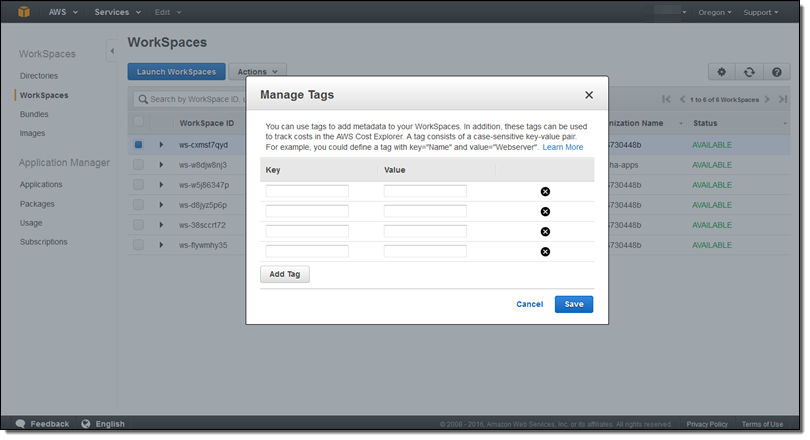Open Packages in sidebar
Image resolution: width=810 pixels, height=440 pixels.
(37, 204)
